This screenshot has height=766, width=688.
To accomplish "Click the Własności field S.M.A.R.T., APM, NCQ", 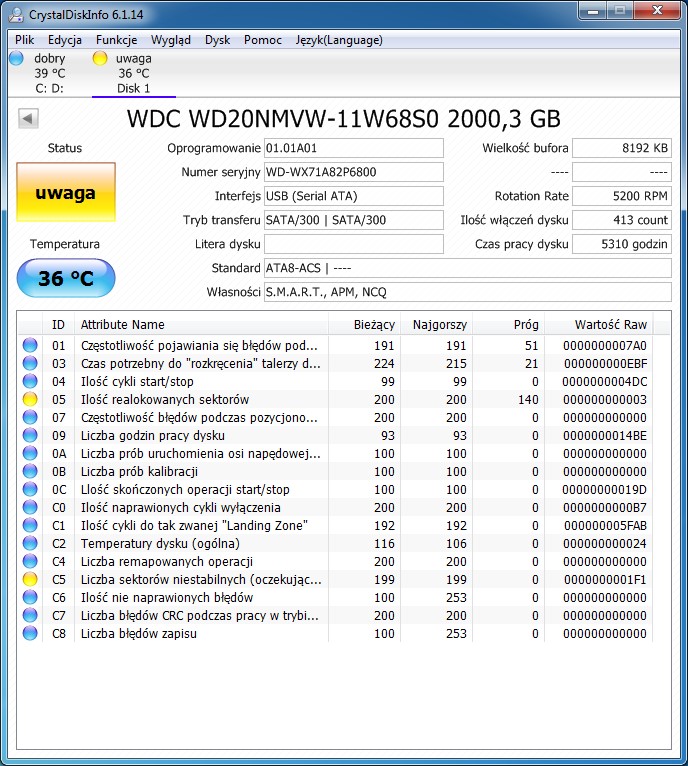I will click(468, 292).
